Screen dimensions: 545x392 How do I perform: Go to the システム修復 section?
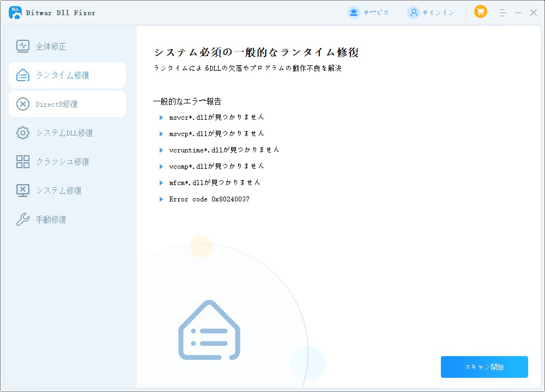tap(67, 190)
